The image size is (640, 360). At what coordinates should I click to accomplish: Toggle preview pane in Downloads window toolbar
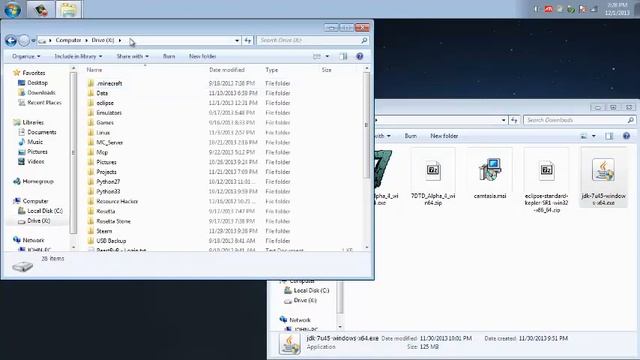coord(609,136)
